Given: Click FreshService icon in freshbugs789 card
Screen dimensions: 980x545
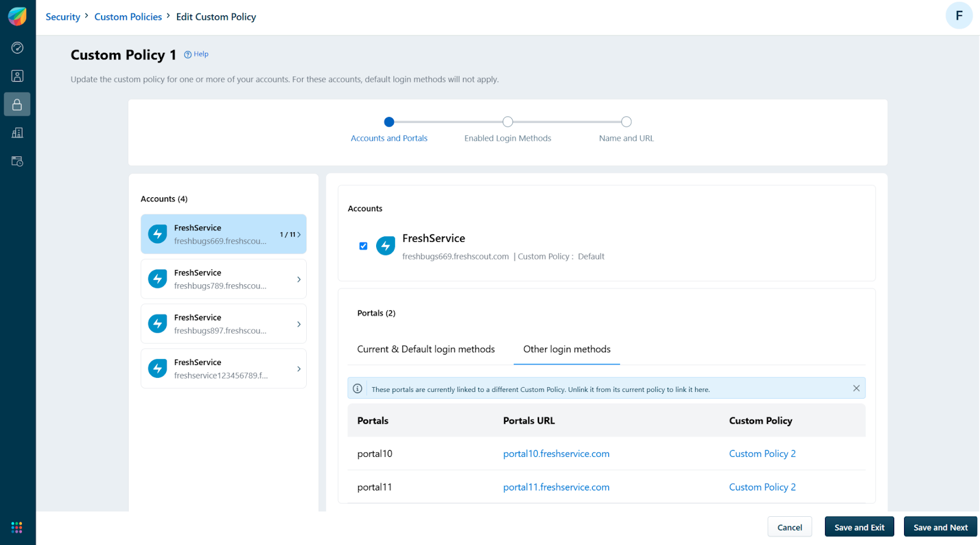Looking at the screenshot, I should point(157,279).
